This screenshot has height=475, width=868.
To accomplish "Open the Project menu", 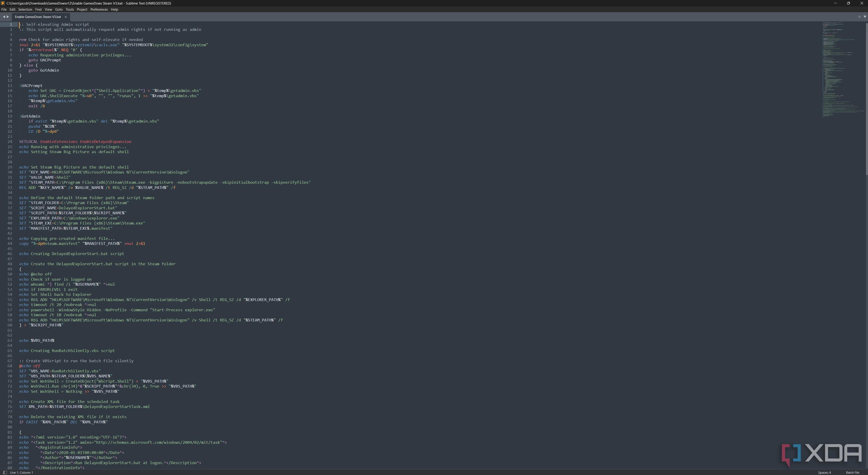I will [82, 10].
